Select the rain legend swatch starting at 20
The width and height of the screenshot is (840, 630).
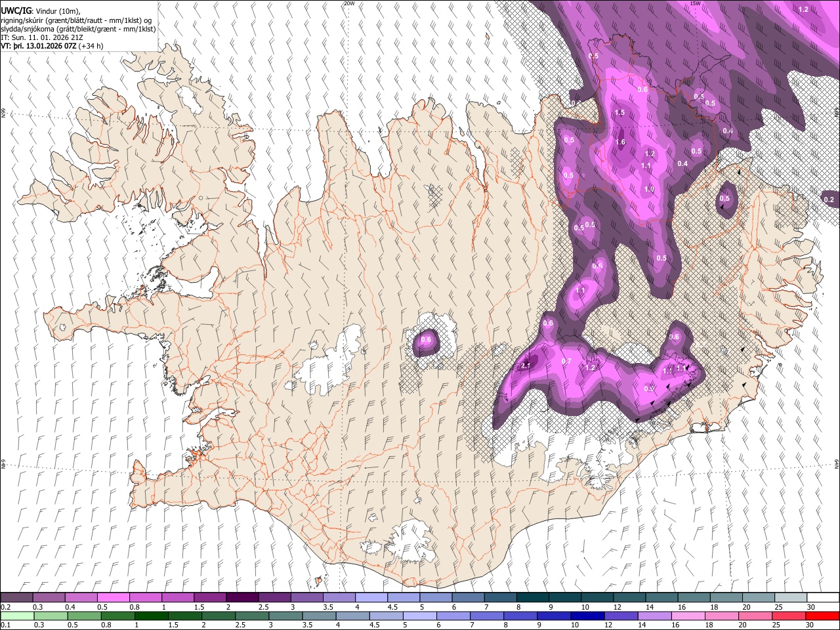(x=755, y=616)
